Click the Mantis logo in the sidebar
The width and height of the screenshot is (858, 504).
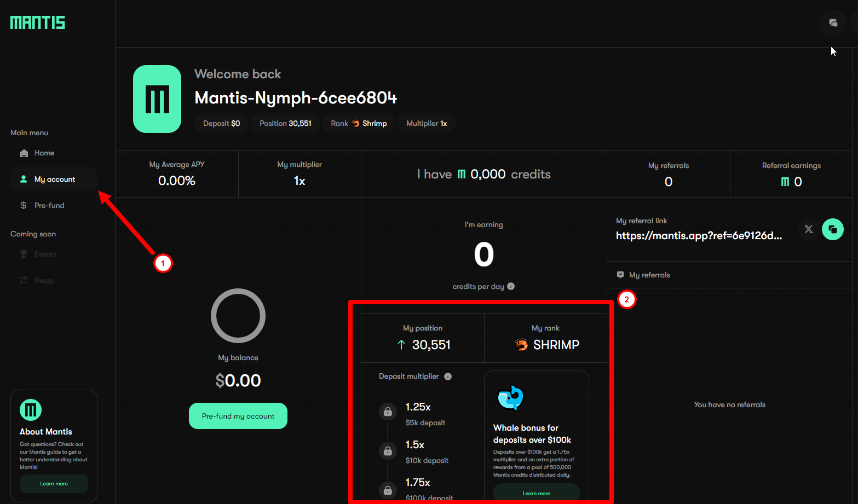tap(37, 22)
